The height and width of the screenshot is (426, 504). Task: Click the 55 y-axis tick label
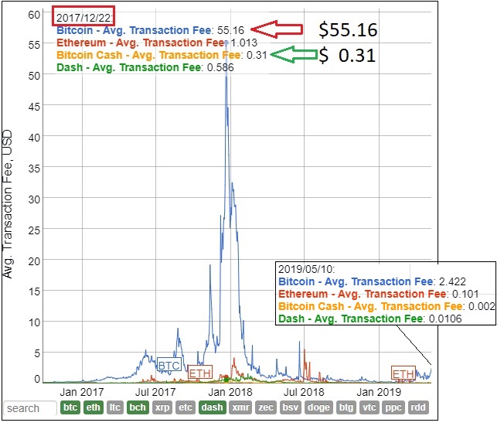(34, 45)
